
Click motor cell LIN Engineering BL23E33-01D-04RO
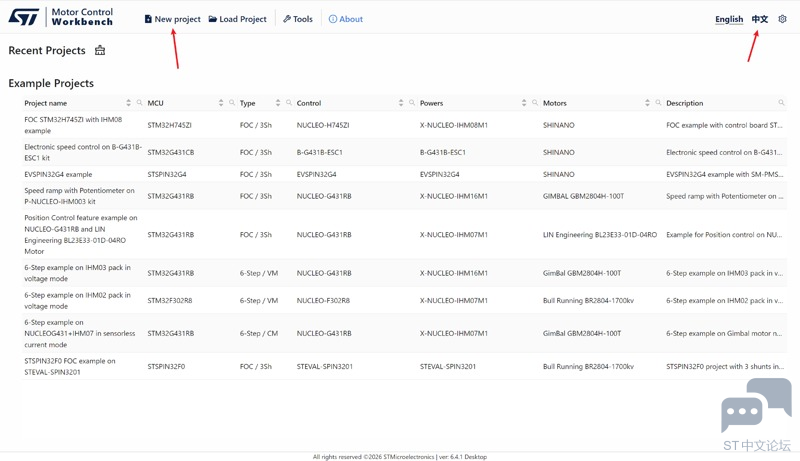[600, 235]
